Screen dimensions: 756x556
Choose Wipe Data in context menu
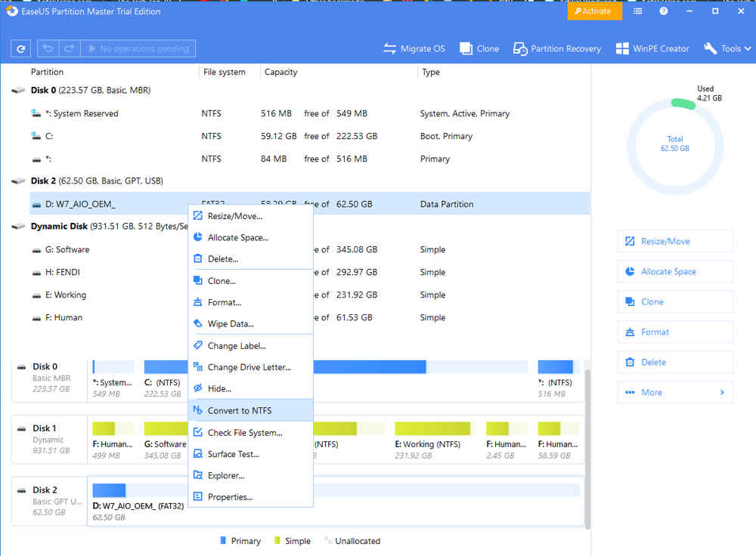(251, 324)
